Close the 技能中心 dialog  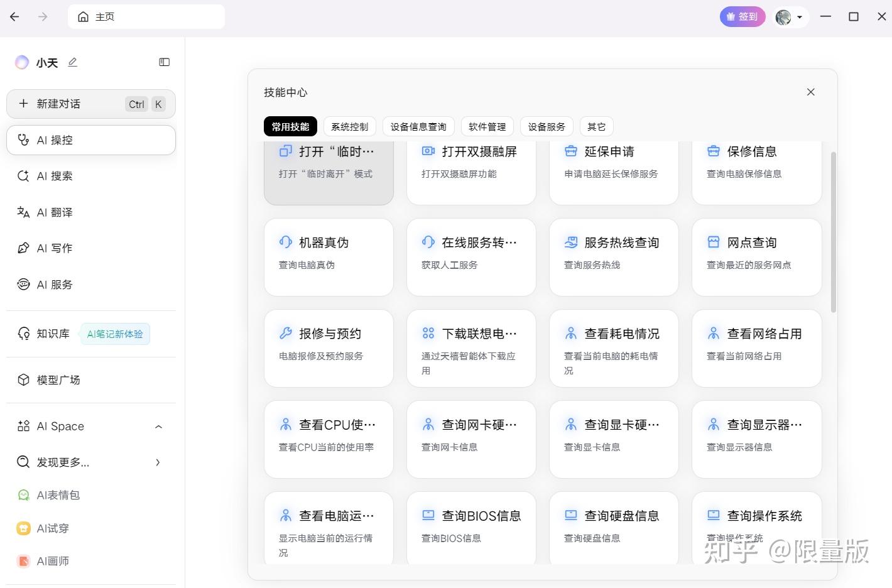[811, 92]
